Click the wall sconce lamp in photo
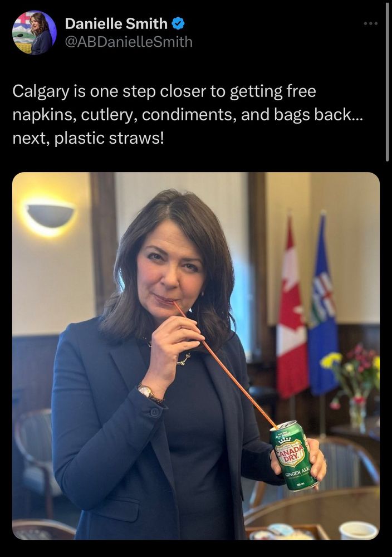The image size is (392, 557). point(51,214)
